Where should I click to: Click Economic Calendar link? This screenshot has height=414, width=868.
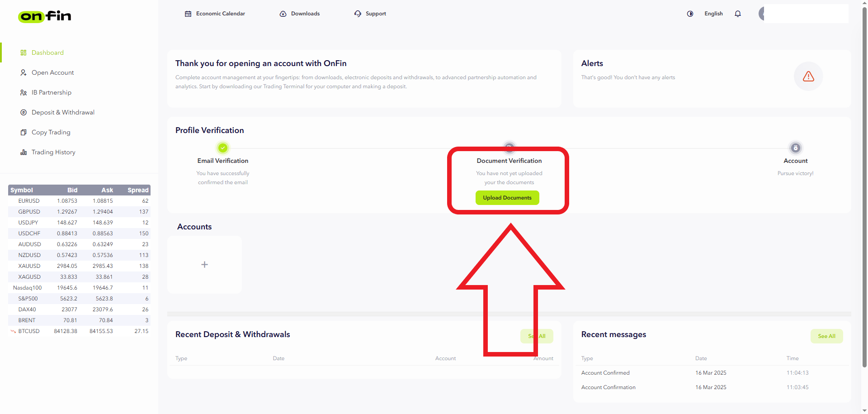(221, 14)
